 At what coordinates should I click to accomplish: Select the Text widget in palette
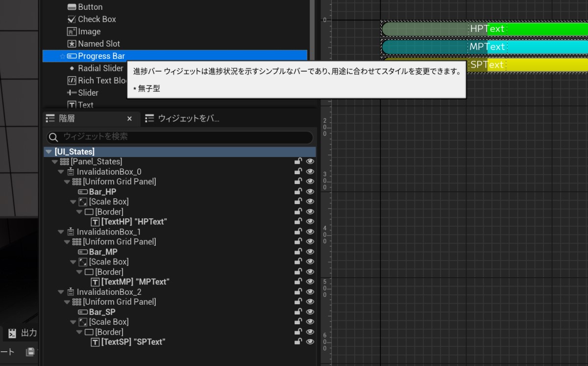click(80, 105)
